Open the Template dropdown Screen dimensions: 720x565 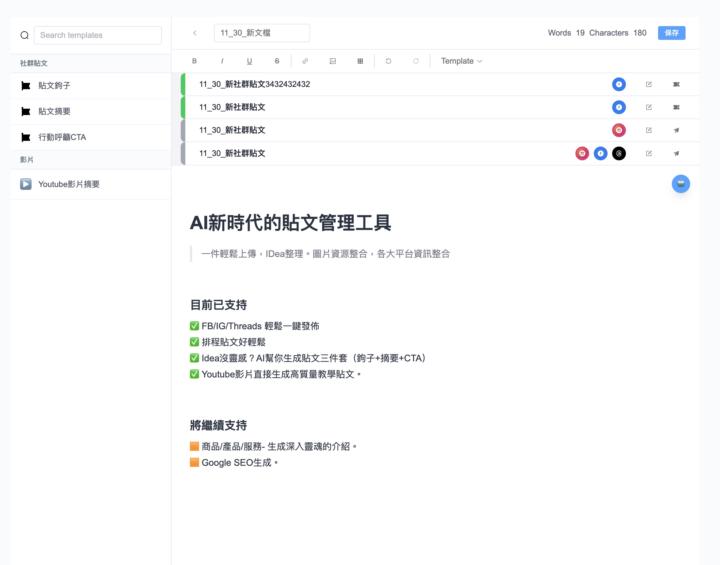pyautogui.click(x=461, y=61)
